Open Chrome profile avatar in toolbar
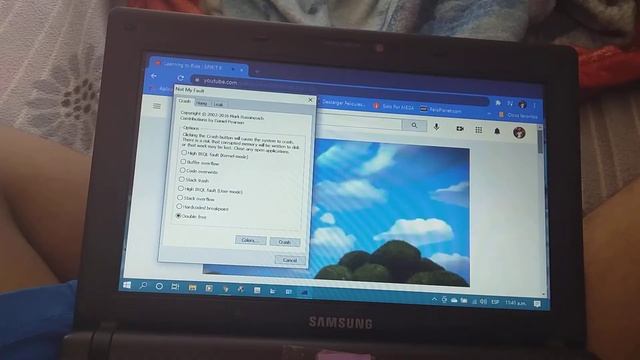 522,104
